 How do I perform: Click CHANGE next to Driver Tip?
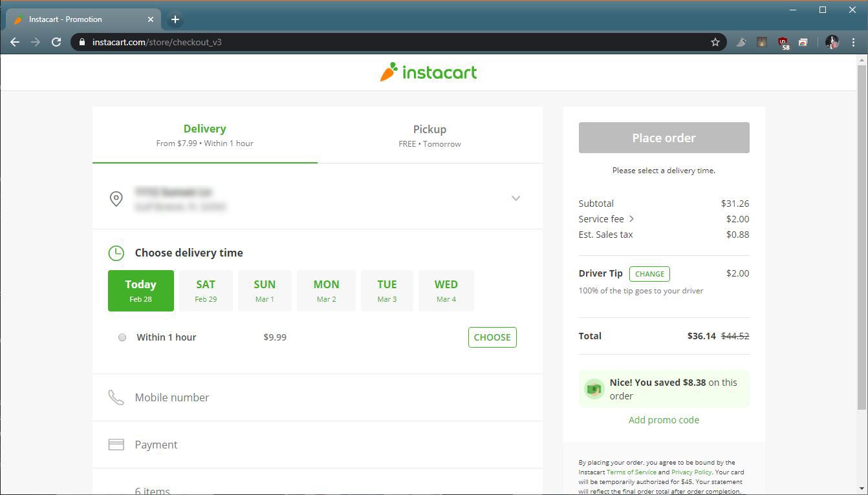pos(649,273)
